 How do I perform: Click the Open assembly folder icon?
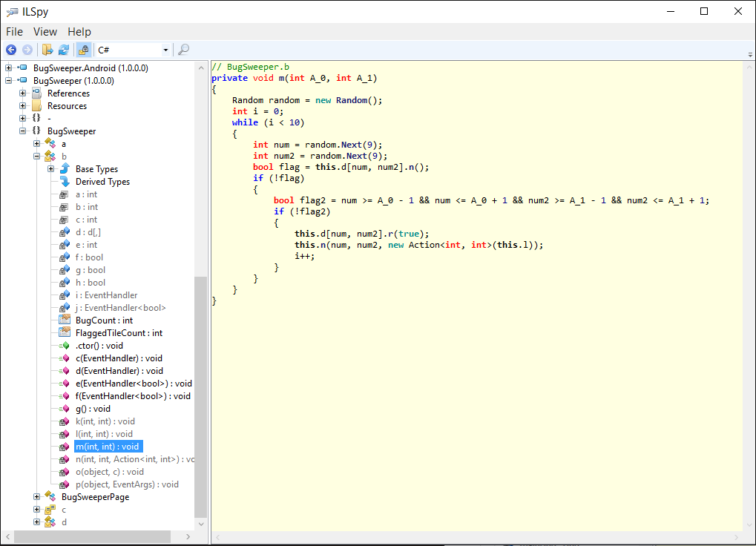47,50
